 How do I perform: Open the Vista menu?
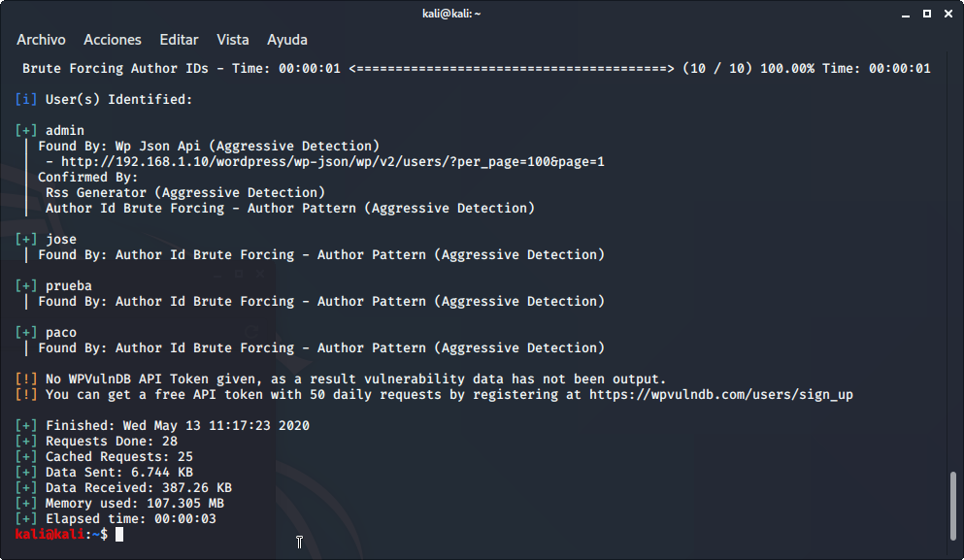click(233, 40)
